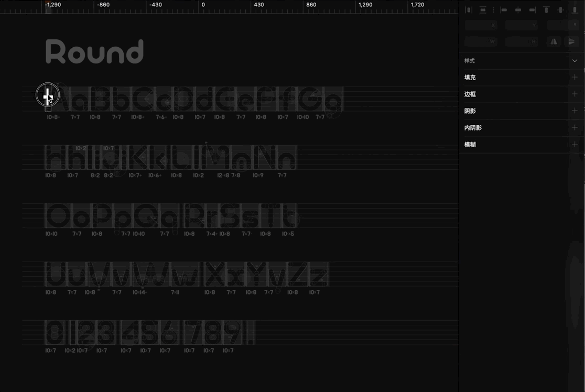Flip the layer horizontally
This screenshot has width=585, height=392.
point(554,41)
